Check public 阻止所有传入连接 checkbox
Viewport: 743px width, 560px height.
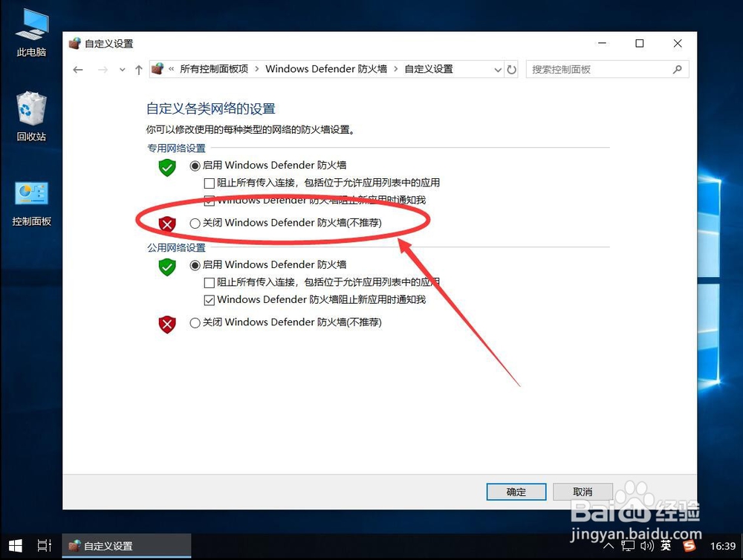(x=209, y=283)
